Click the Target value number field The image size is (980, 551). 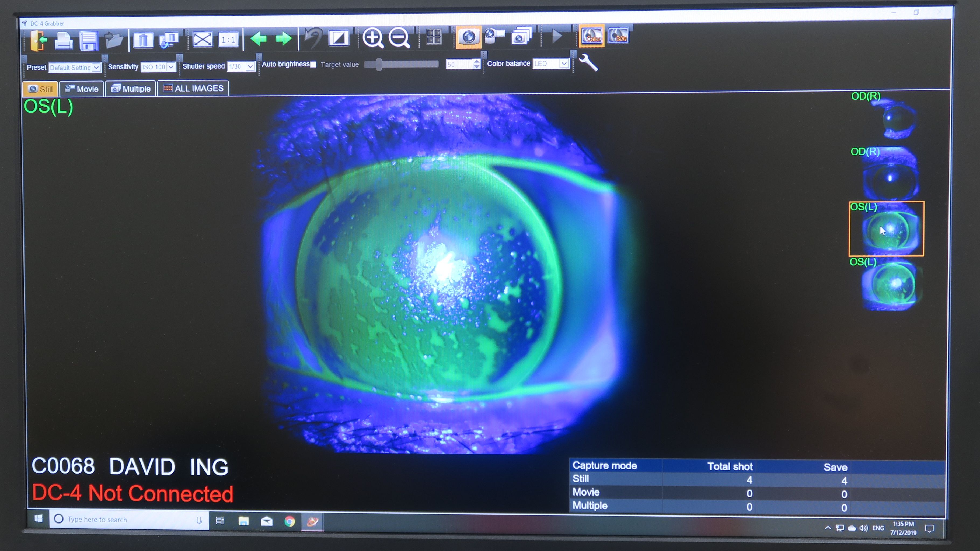coord(459,64)
